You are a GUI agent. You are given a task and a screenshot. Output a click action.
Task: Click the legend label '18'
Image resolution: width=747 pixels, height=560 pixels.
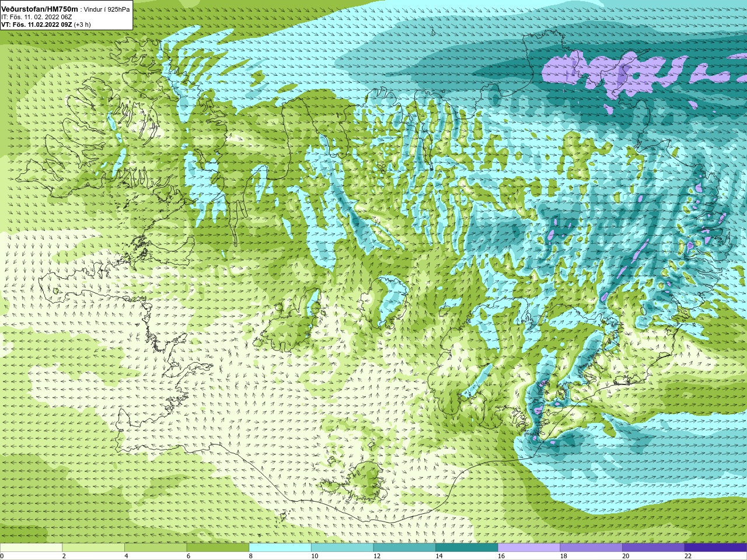(x=564, y=556)
